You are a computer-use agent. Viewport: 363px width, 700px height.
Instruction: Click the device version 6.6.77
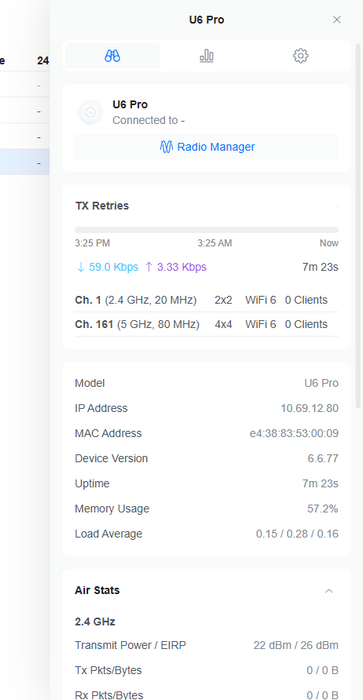[323, 458]
